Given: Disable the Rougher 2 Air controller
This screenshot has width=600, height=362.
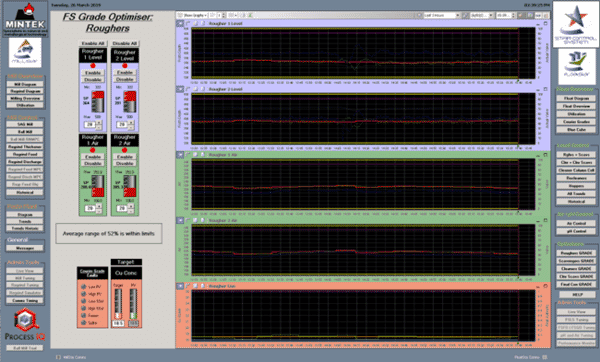Looking at the screenshot, I should point(124,163).
